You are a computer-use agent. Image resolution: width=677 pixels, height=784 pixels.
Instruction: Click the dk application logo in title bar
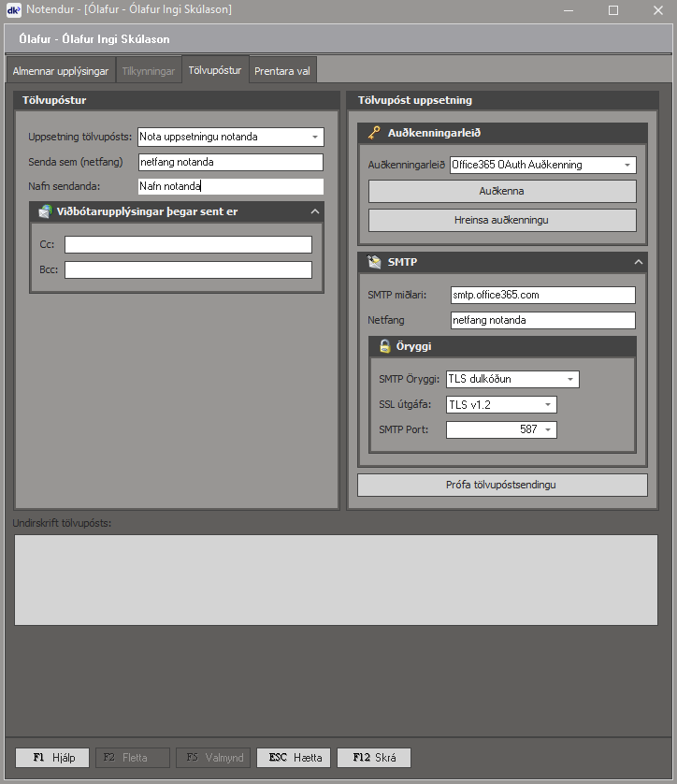click(13, 10)
